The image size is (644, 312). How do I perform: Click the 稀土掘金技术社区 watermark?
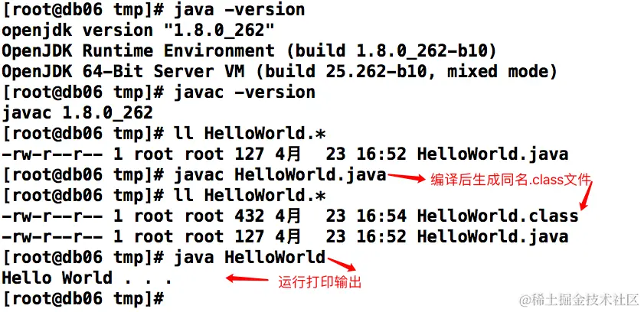578,300
